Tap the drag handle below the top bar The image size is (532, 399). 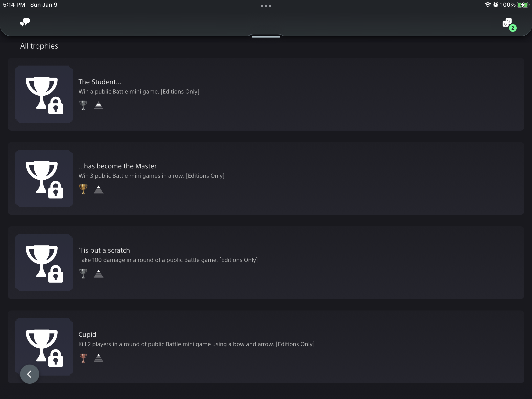click(x=266, y=37)
